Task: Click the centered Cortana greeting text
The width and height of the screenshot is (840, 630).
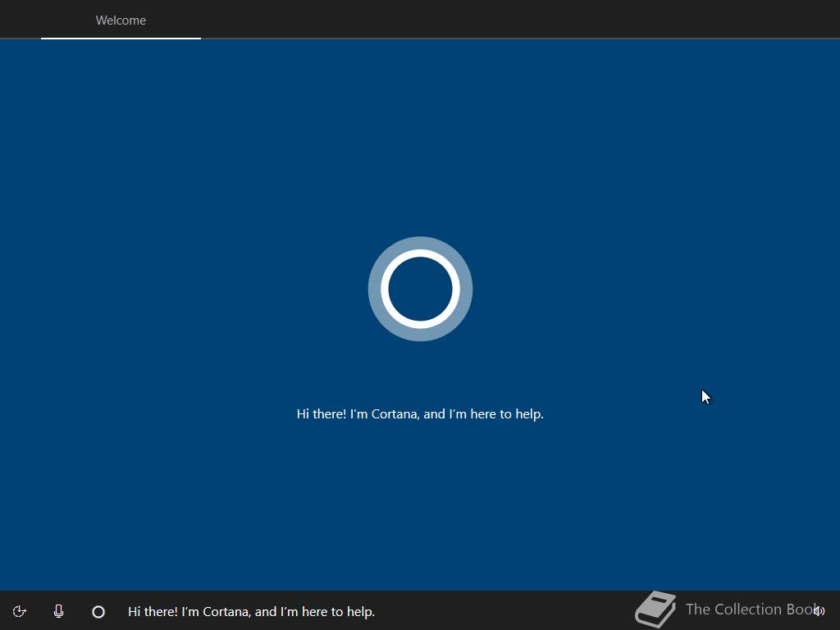Action: (x=420, y=414)
